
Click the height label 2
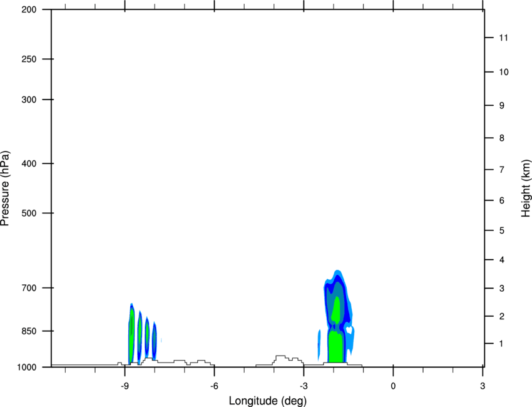[x=502, y=316]
